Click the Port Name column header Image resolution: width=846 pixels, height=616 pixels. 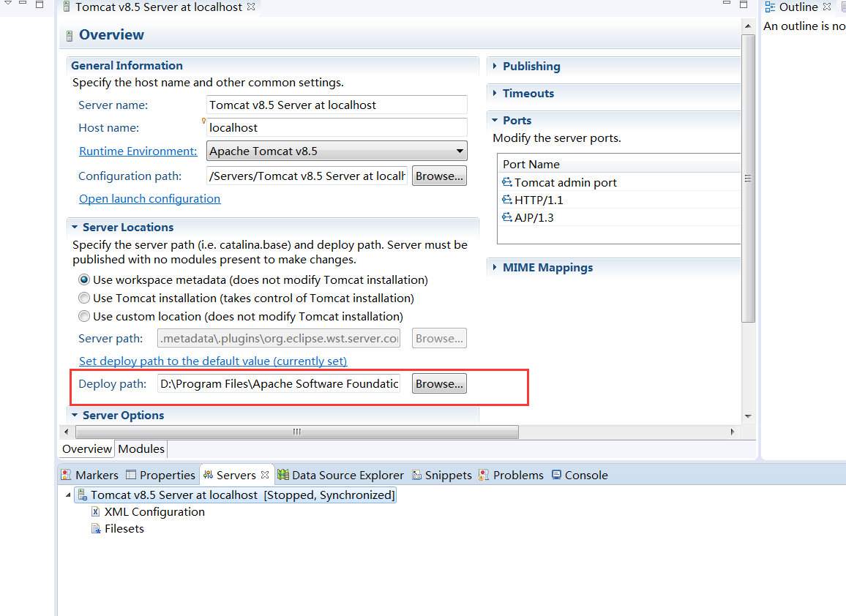click(619, 164)
